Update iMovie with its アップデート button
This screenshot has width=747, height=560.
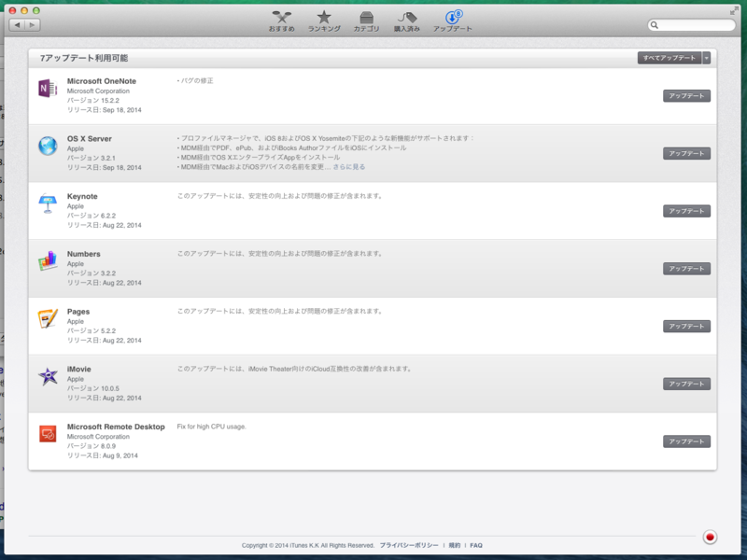(686, 384)
